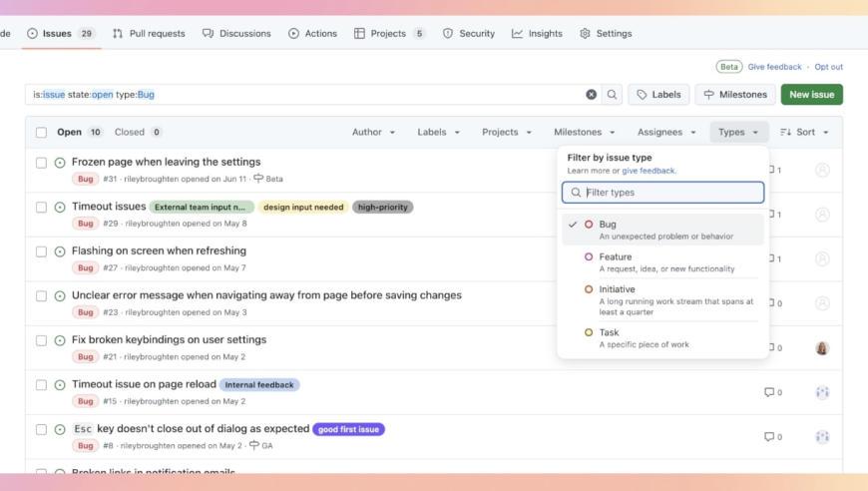
Task: Select the Initiative issue type
Action: pos(662,300)
